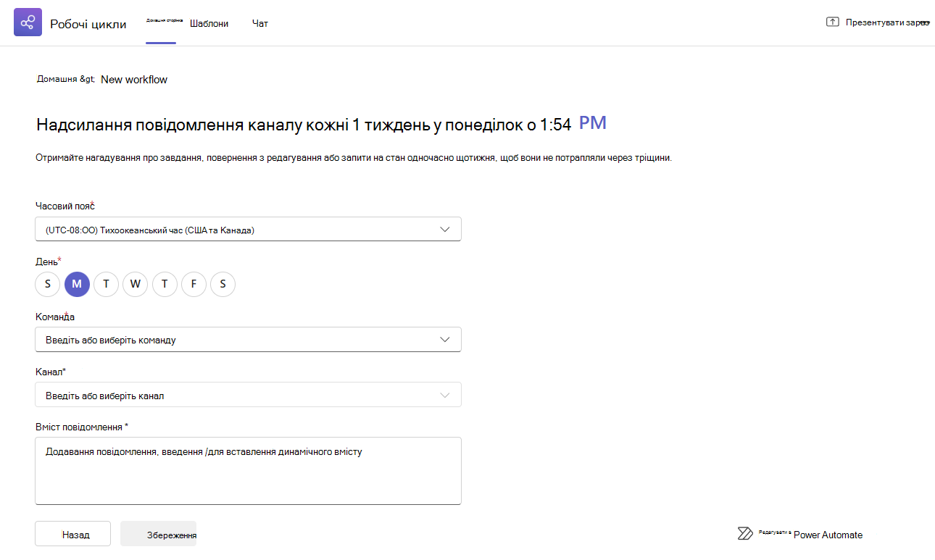Image resolution: width=935 pixels, height=560 pixels.
Task: Toggle the Tuesday day button
Action: (x=106, y=284)
